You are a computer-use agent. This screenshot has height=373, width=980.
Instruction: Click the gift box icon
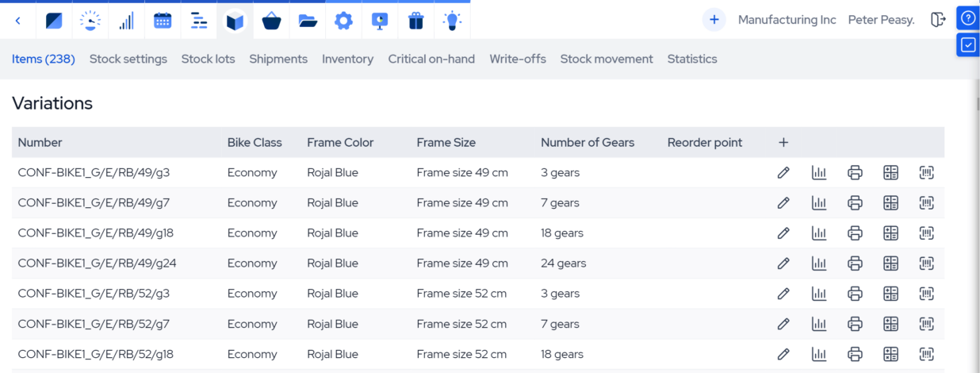tap(416, 21)
